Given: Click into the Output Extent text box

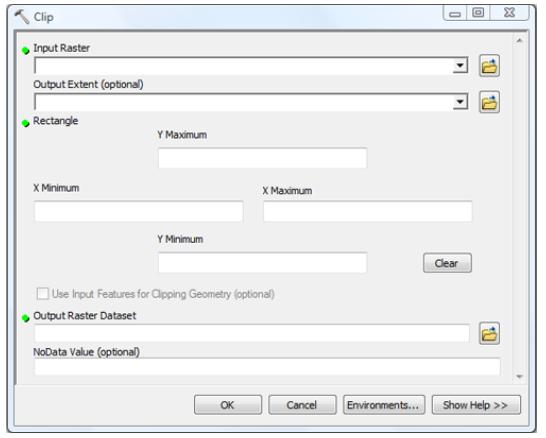Looking at the screenshot, I should coord(243,102).
